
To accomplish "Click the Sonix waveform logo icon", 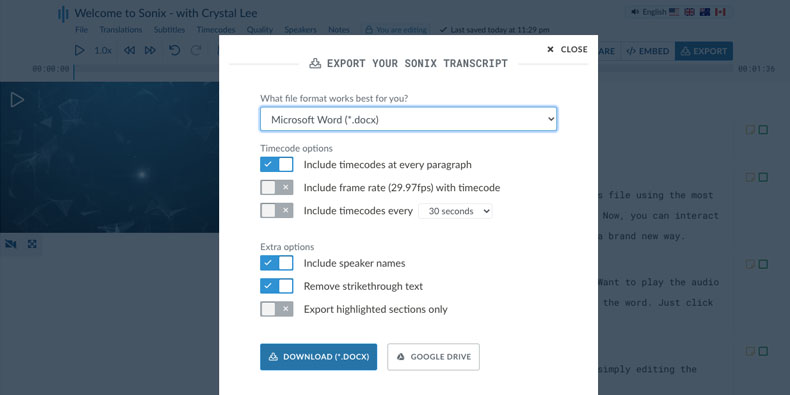I will tap(63, 14).
